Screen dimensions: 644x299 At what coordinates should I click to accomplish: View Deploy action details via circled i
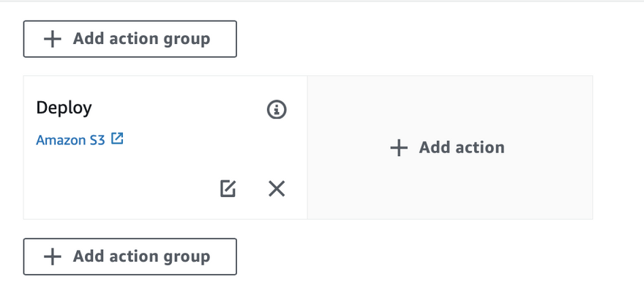(277, 110)
